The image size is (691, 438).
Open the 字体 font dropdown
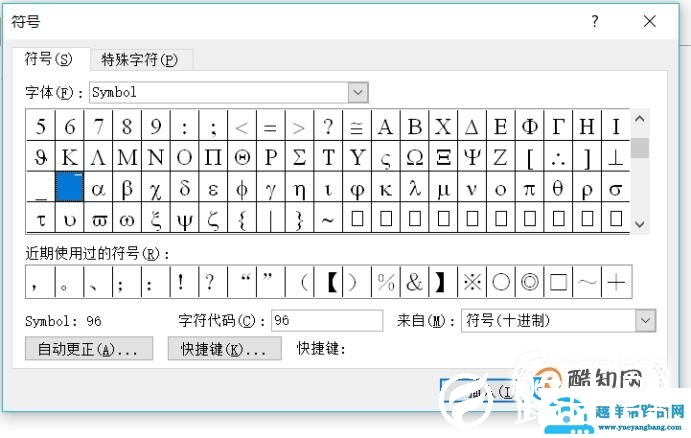click(x=358, y=93)
